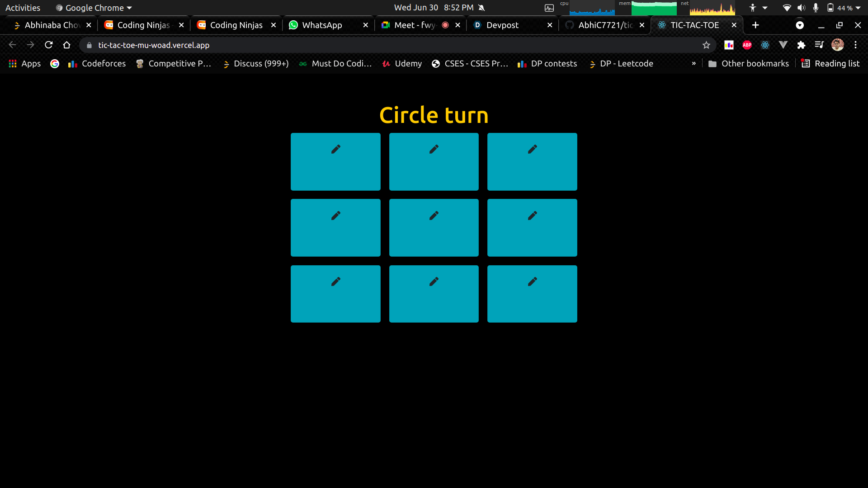Image resolution: width=868 pixels, height=488 pixels.
Task: Click the pencil icon in the top-left cell
Action: [335, 149]
